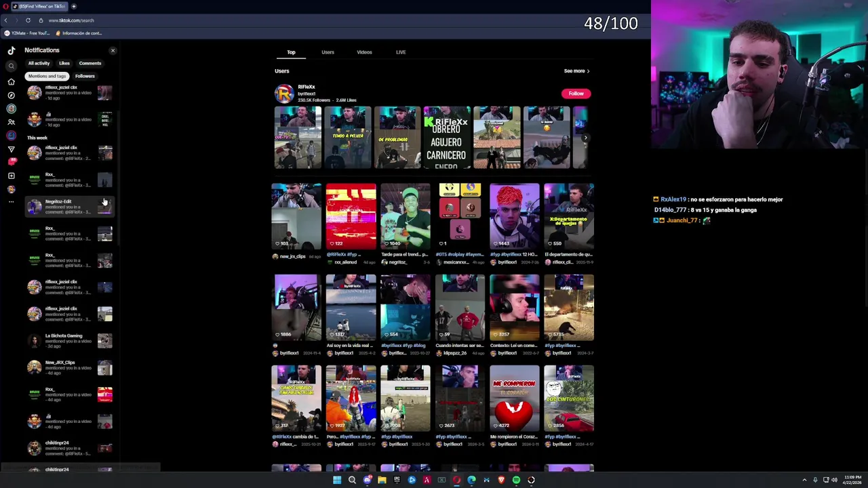This screenshot has height=488, width=868.
Task: Switch to the Videos search tab
Action: pos(364,52)
